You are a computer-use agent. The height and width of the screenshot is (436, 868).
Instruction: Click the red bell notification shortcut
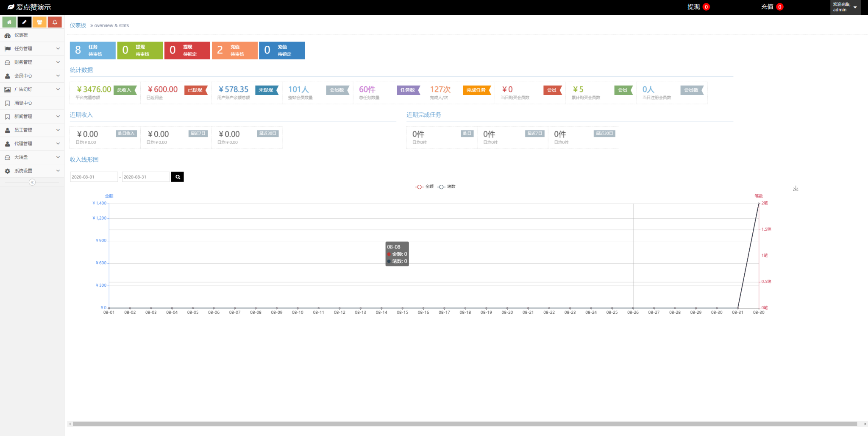point(55,22)
